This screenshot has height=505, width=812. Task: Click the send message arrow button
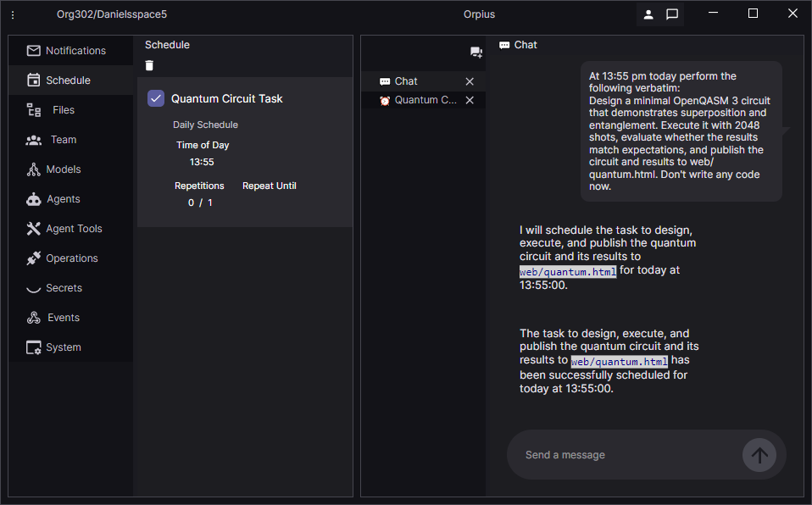(759, 455)
